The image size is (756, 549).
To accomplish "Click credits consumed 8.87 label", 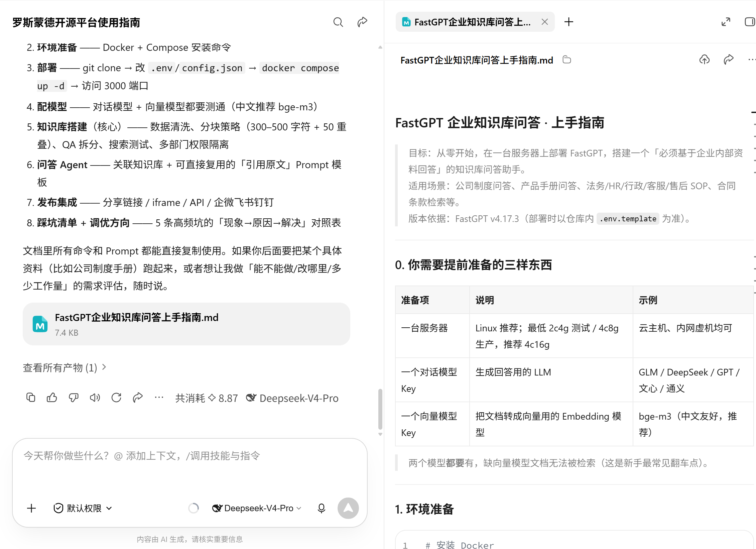I will click(207, 398).
